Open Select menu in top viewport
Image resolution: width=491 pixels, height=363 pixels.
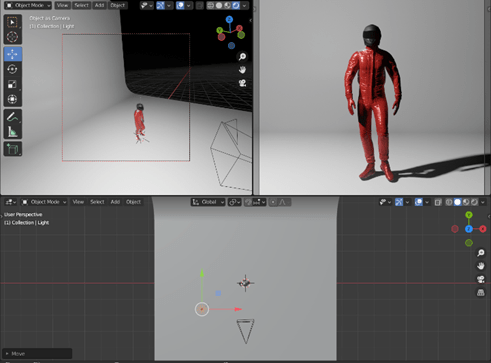tap(81, 5)
